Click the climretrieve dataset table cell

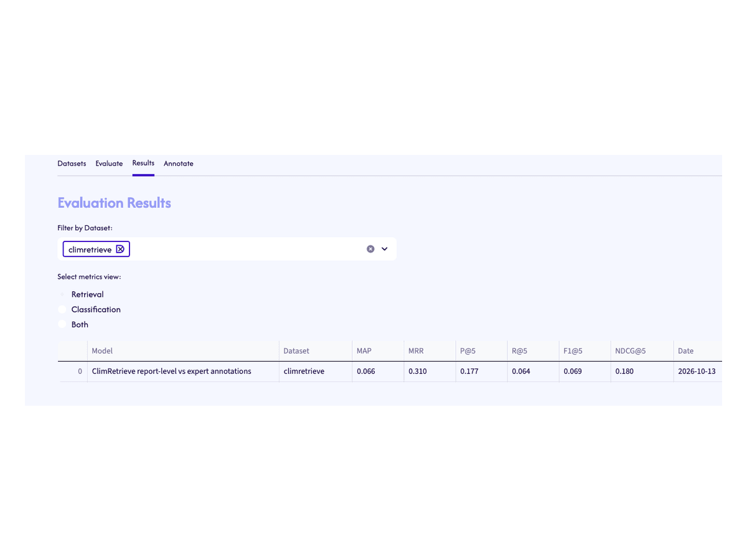[x=316, y=371]
